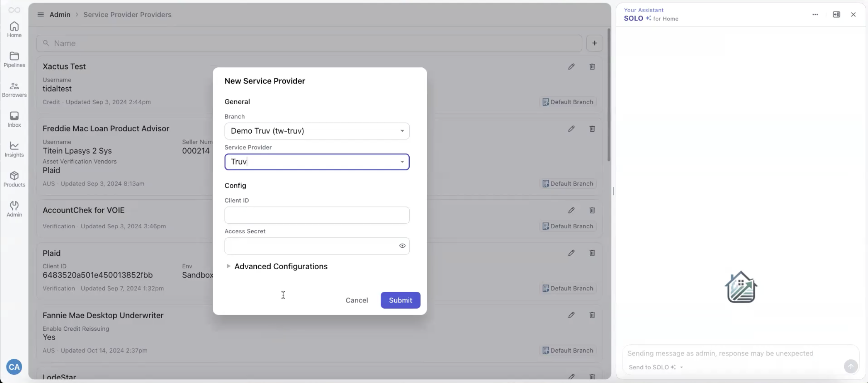Click the Fannie Mae Desktop Underwriter title

[x=103, y=315]
